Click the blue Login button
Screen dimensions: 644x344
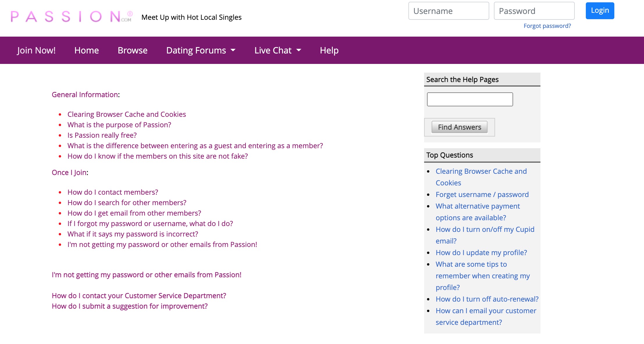pos(600,10)
